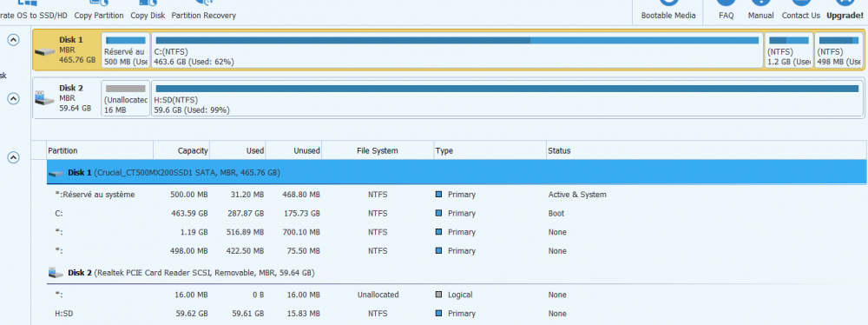Click the Upgrade! button
This screenshot has height=325, width=868.
pyautogui.click(x=845, y=10)
